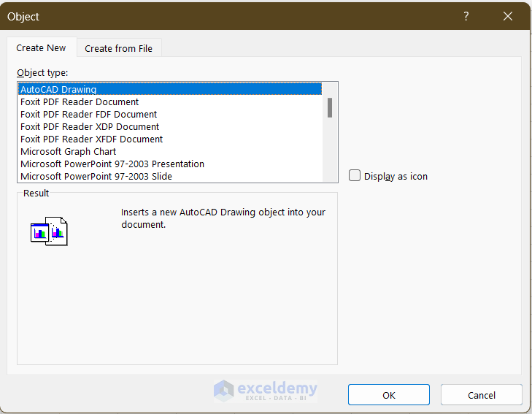Click the Cancel button

tap(481, 395)
